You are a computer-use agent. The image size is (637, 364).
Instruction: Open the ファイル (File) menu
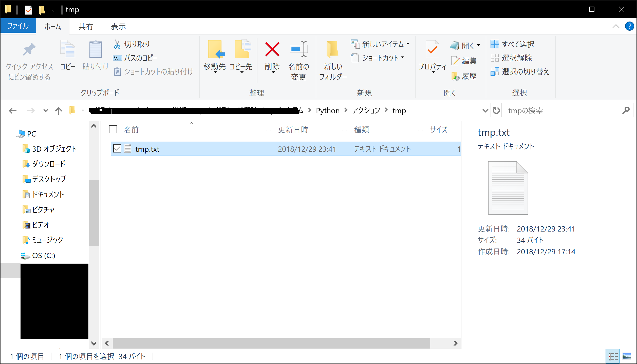(18, 26)
